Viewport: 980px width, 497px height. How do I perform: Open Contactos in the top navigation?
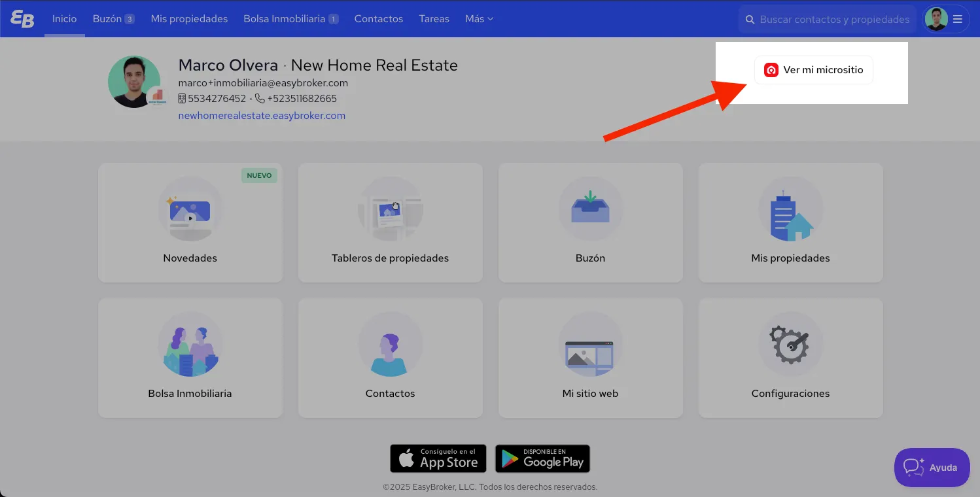point(379,19)
